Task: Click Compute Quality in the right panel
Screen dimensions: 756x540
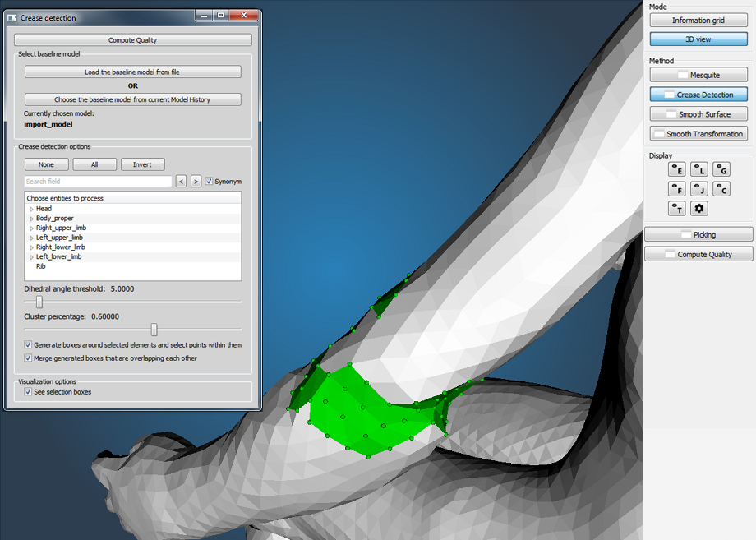Action: point(698,254)
